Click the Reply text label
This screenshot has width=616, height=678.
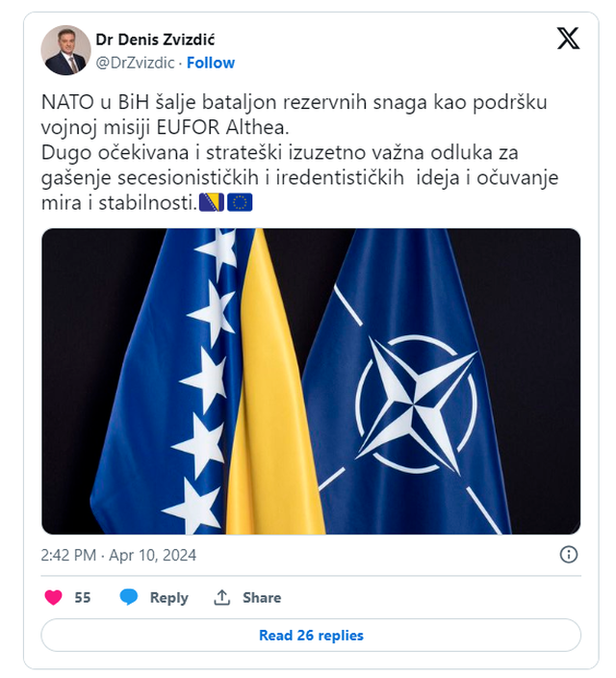(169, 597)
